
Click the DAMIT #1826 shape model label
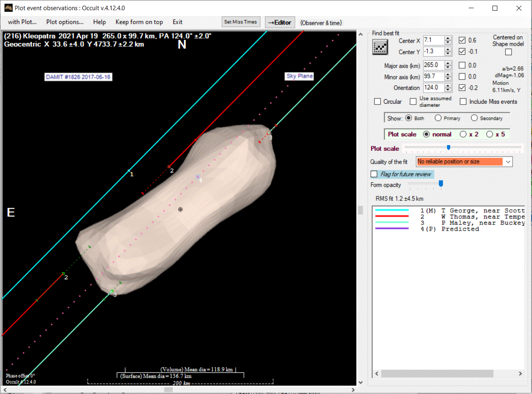(78, 77)
